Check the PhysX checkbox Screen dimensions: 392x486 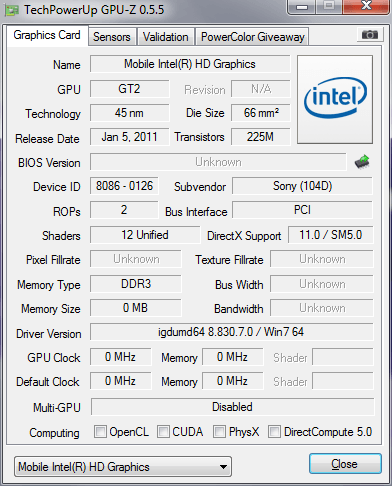tap(219, 431)
